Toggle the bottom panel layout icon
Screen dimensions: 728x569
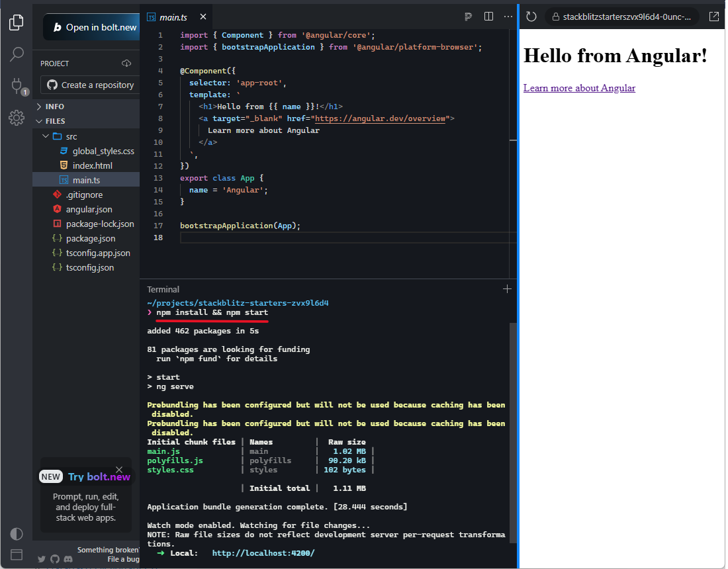17,554
